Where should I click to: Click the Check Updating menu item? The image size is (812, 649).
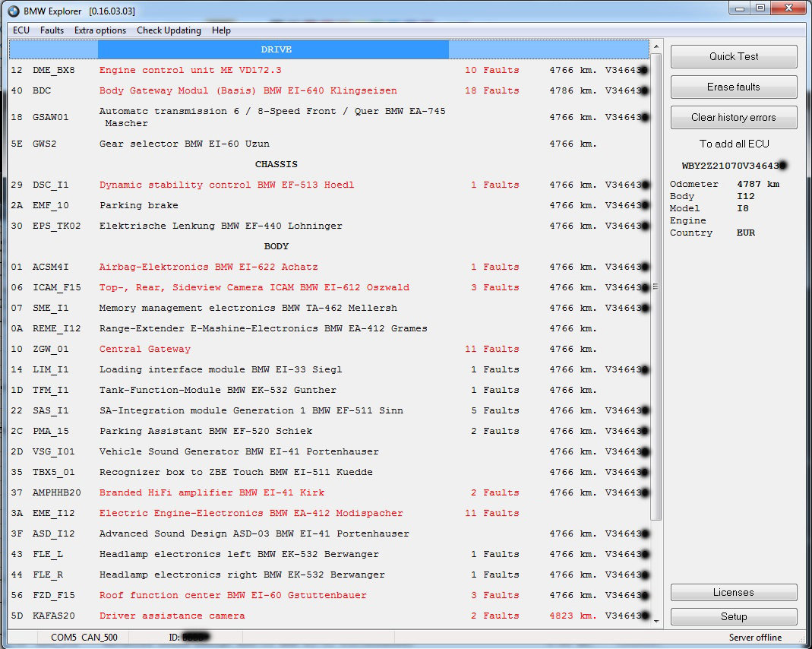pyautogui.click(x=169, y=30)
